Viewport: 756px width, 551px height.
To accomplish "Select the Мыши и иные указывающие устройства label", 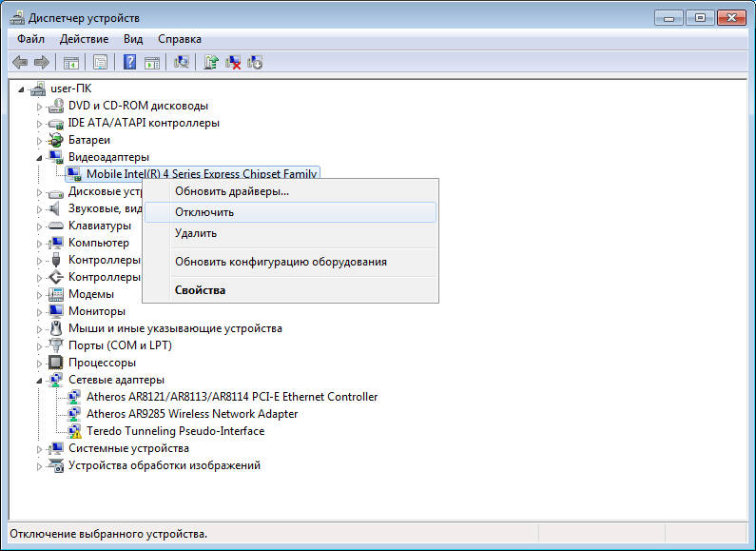I will pyautogui.click(x=175, y=328).
